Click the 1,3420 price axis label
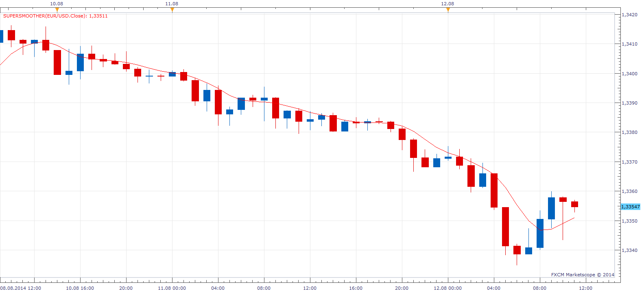The width and height of the screenshot is (644, 293). [x=630, y=15]
